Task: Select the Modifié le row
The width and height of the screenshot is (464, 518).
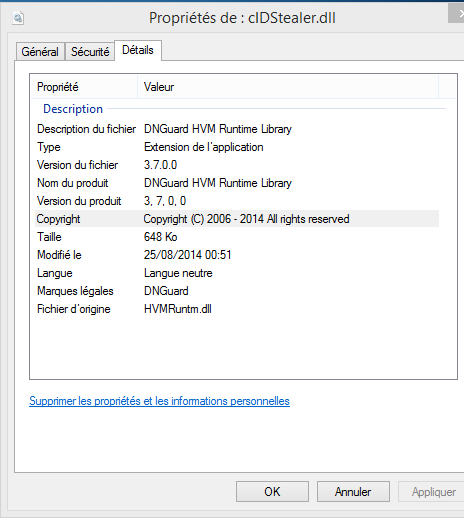Action: (237, 255)
